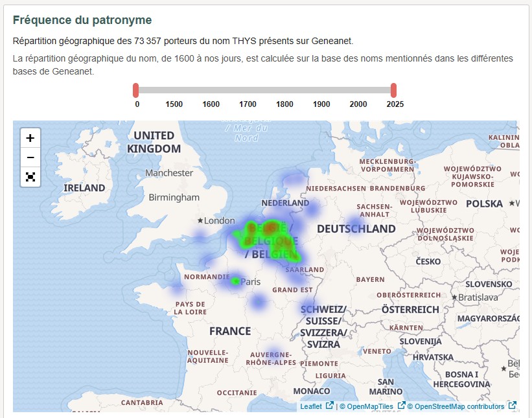Zoom in on the map
The image size is (532, 418).
coord(29,137)
